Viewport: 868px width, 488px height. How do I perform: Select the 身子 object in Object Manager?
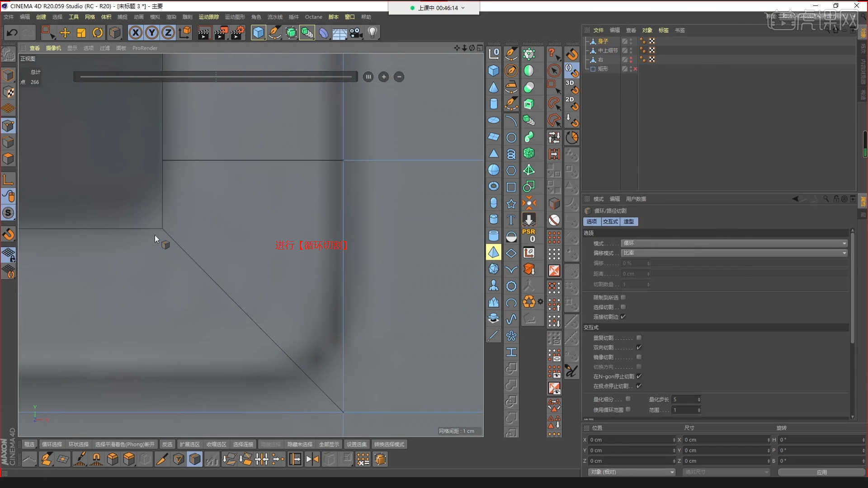[603, 41]
